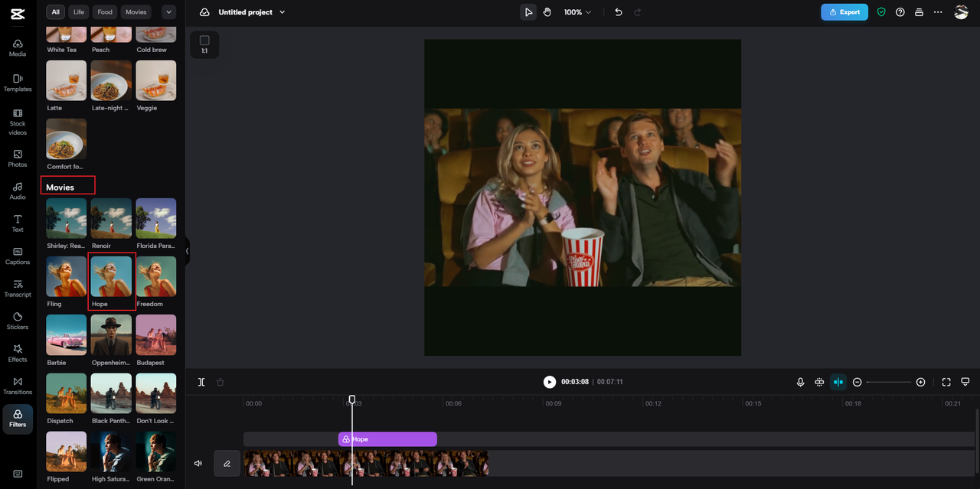Open keyboard shortcuts icon at sidebar bottom

click(18, 474)
